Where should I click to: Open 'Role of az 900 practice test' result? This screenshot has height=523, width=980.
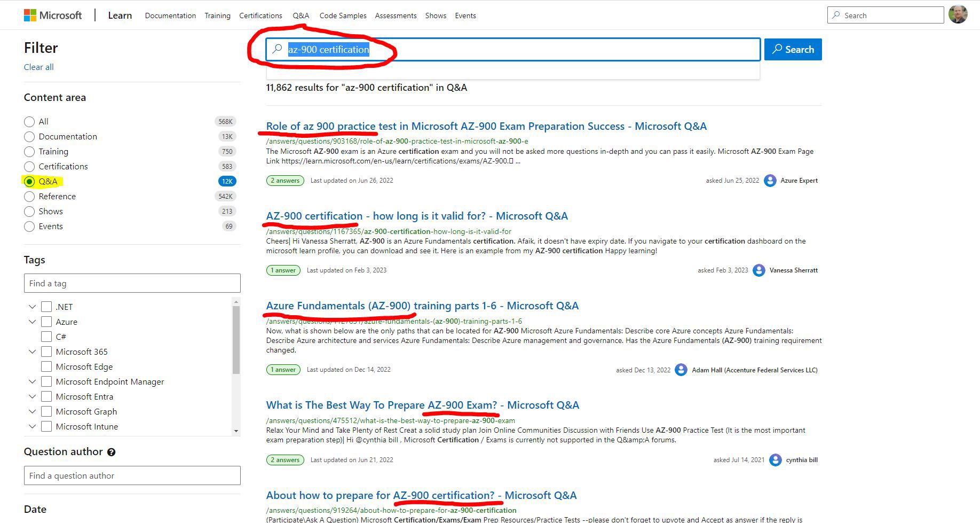tap(486, 126)
